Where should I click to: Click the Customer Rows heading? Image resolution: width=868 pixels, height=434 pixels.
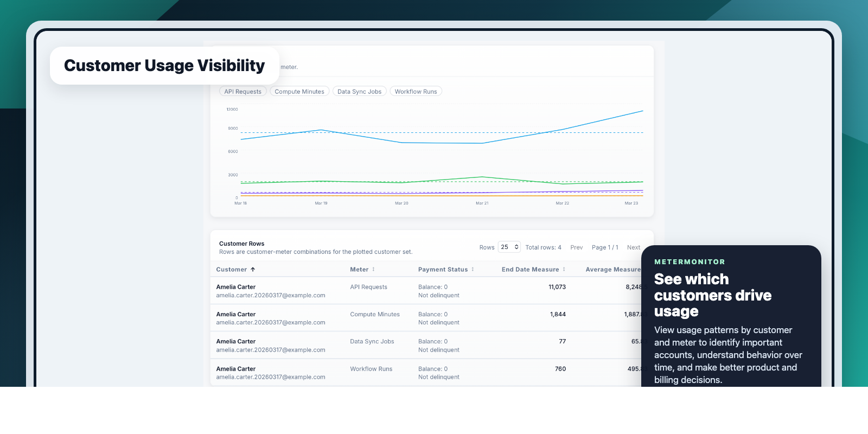click(242, 244)
